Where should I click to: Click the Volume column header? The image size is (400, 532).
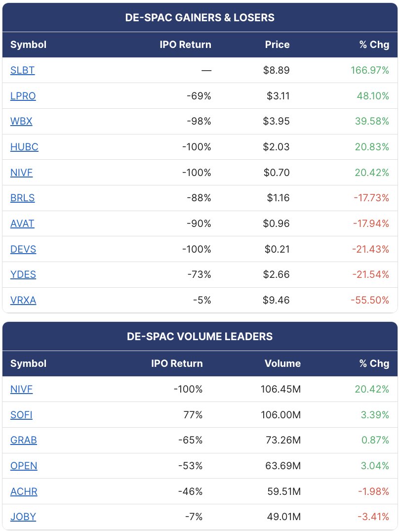pyautogui.click(x=282, y=363)
